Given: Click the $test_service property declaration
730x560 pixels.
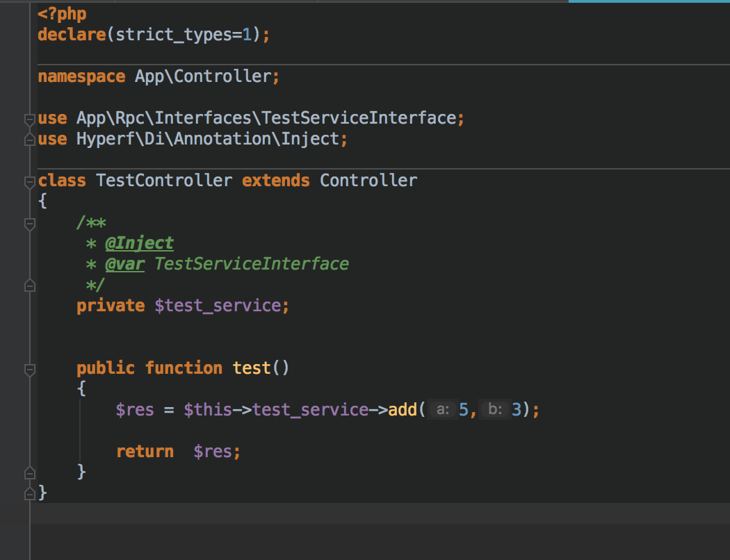Looking at the screenshot, I should click(218, 306).
